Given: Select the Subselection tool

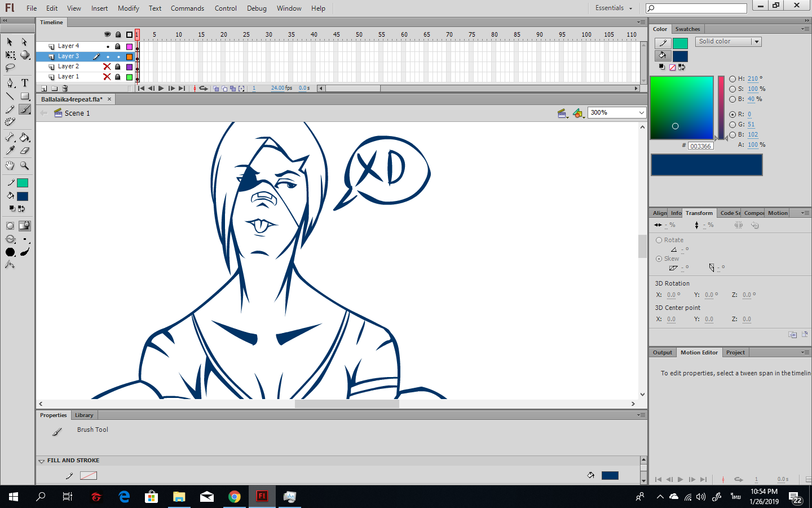Looking at the screenshot, I should [x=24, y=42].
